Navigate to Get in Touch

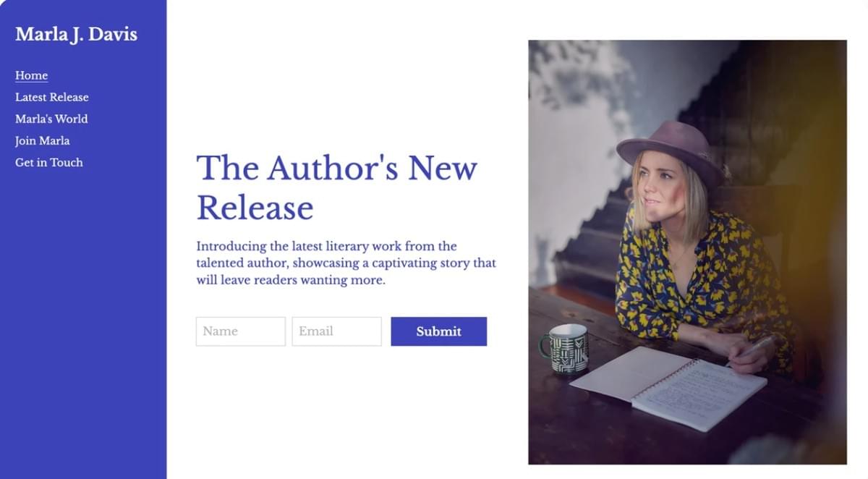(49, 162)
